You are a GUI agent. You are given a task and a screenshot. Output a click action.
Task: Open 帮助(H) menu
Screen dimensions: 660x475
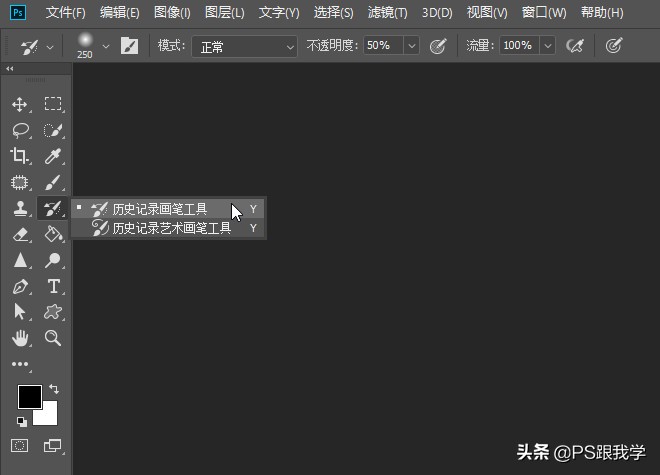tap(602, 13)
